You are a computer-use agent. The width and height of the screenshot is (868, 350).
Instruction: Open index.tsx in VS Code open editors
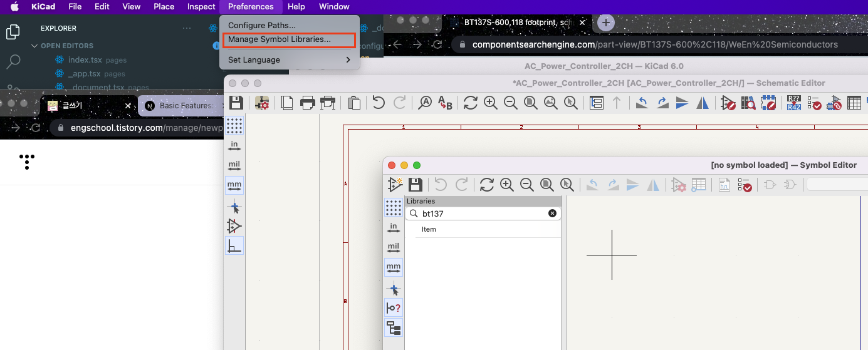point(85,60)
